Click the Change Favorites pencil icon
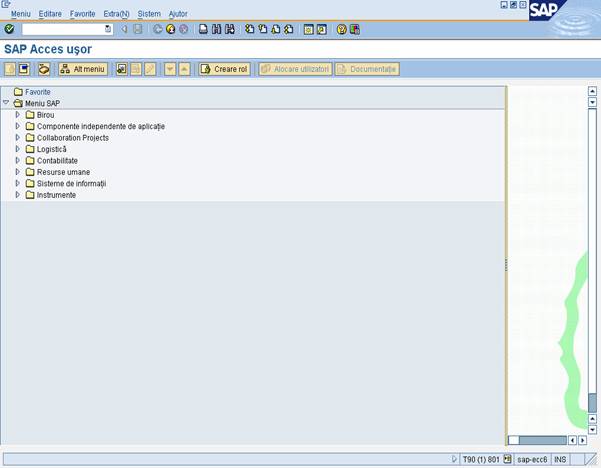This screenshot has width=601, height=468. point(150,69)
